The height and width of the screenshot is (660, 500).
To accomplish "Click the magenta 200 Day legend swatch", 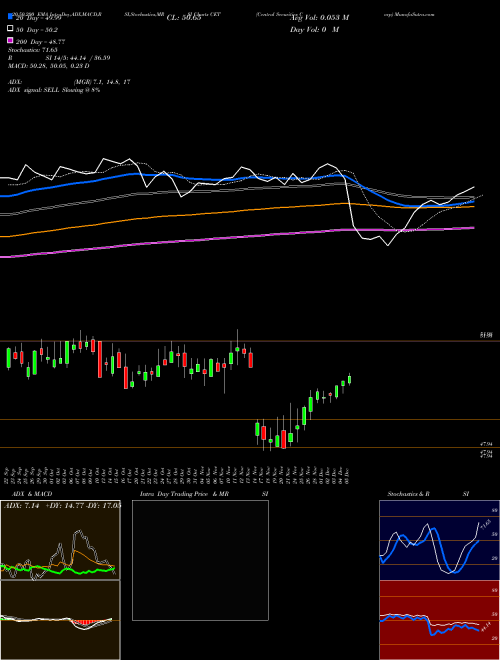I will coord(10,40).
